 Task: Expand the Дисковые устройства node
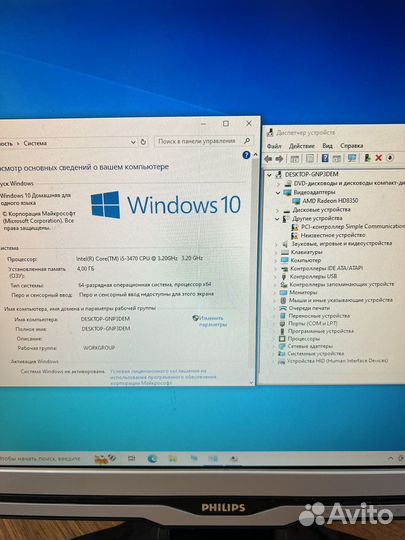click(277, 210)
